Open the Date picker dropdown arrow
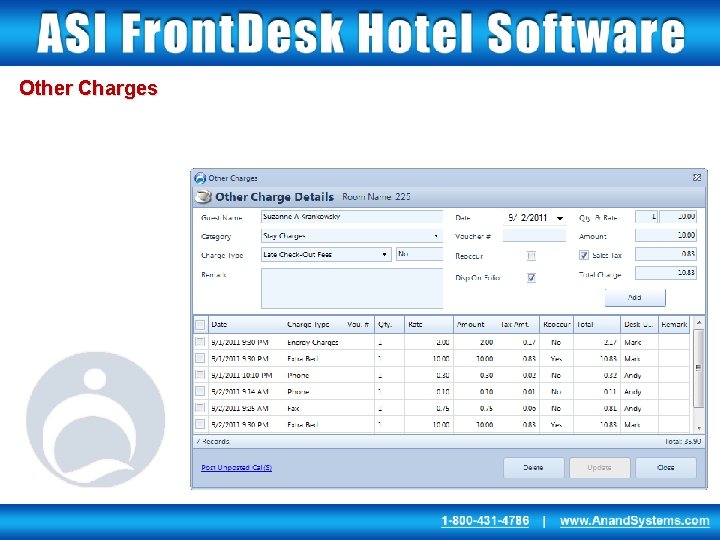 560,218
